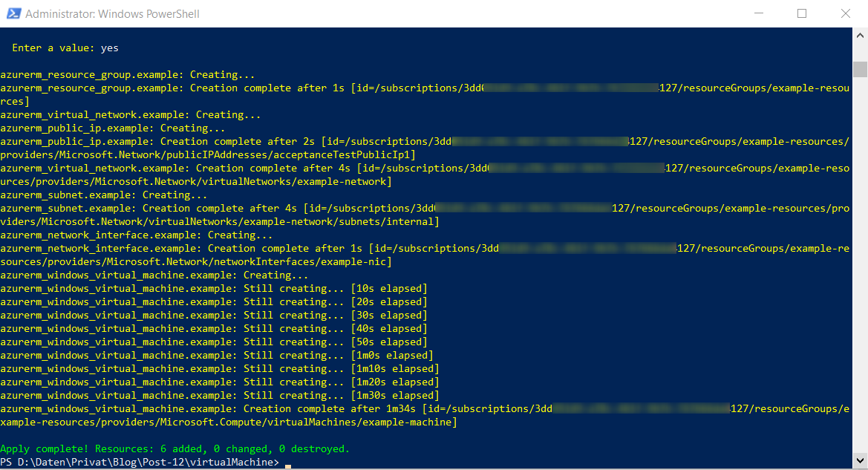Click 'azurerm_resource_group.example: Creating...' line
This screenshot has height=470, width=868.
[127, 75]
